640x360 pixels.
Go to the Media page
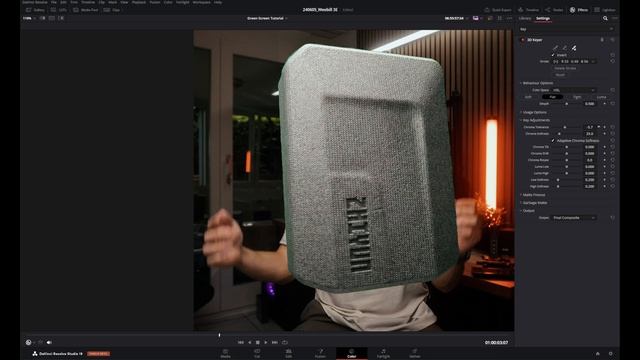(x=225, y=353)
